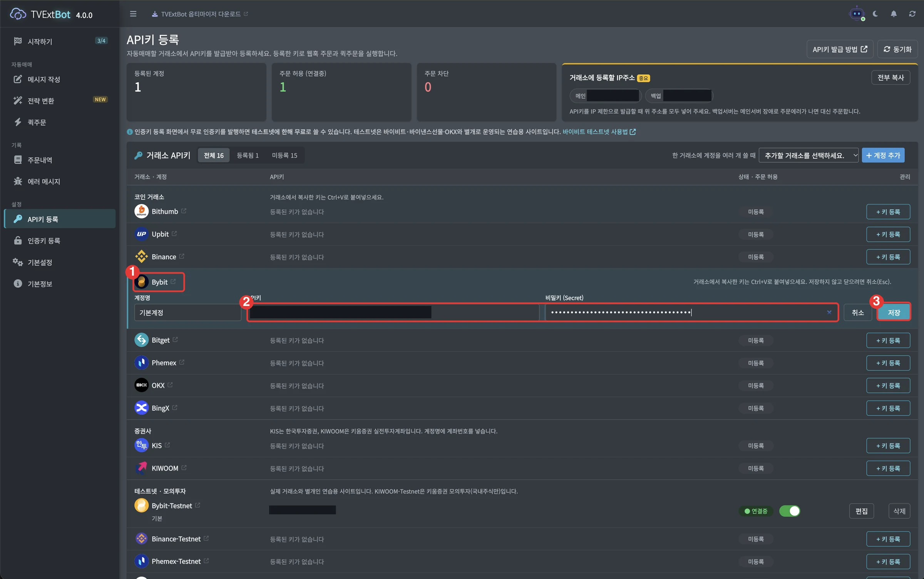
Task: Focus the 비밀키 (Secret) input field
Action: 691,313
